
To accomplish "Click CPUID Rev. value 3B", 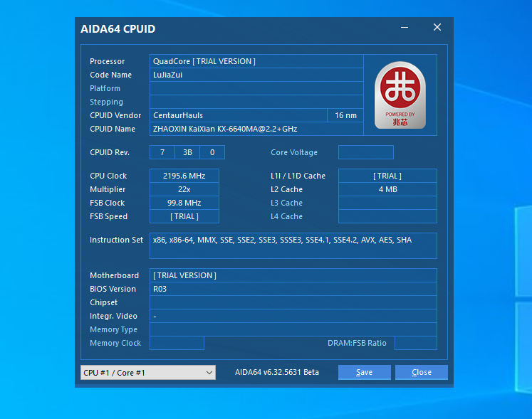I will (x=187, y=152).
